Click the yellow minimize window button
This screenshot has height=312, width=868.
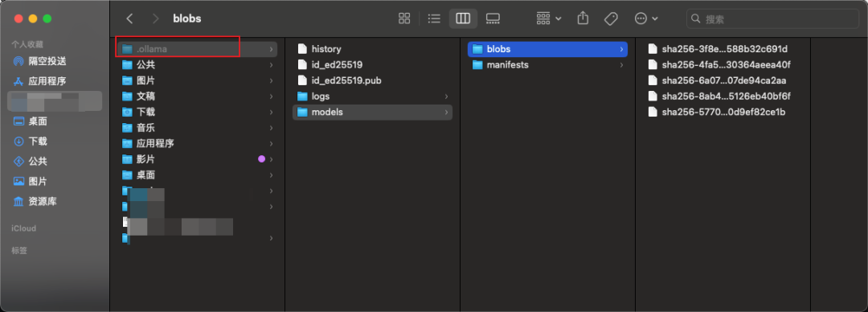(33, 18)
